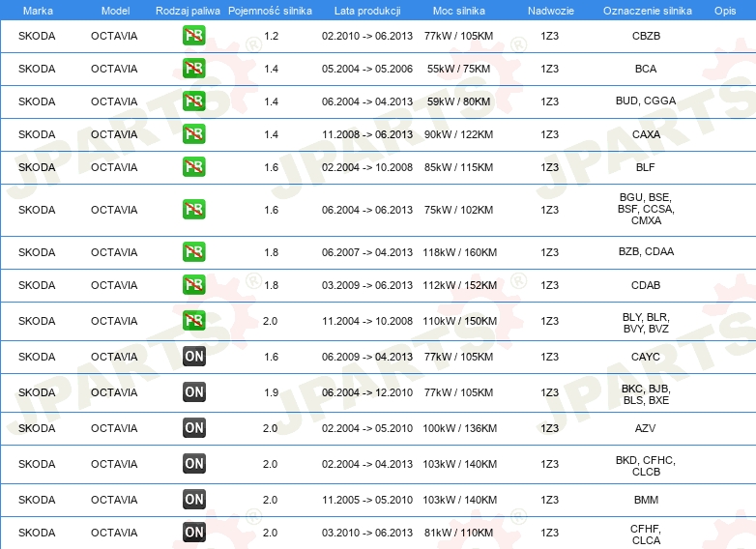The image size is (756, 549).
Task: Click the Pojemność silnika column header
Action: 270,11
